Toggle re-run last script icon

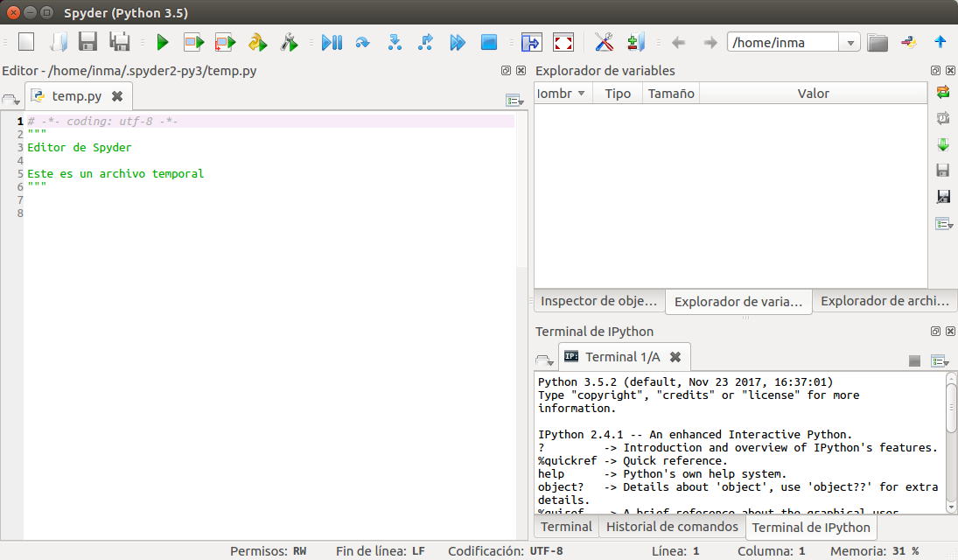(256, 41)
